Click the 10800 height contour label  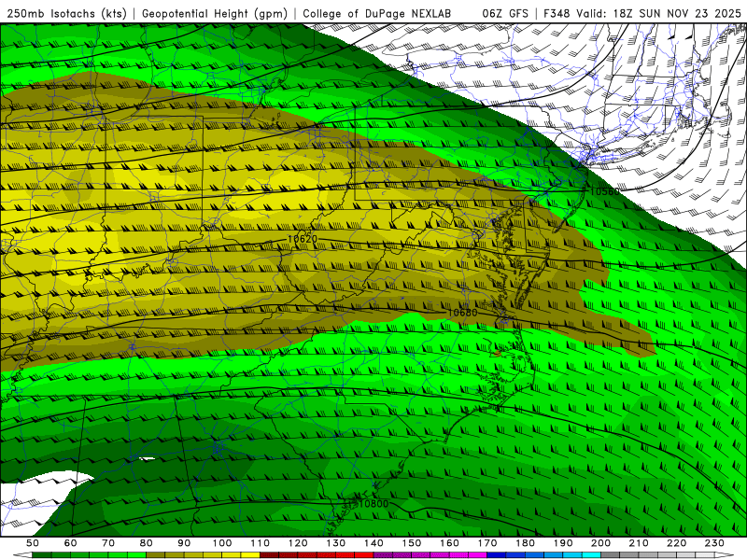[374, 504]
